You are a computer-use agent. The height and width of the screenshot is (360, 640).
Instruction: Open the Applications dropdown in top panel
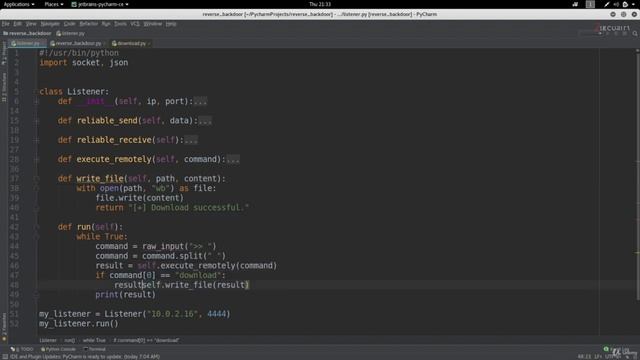pos(18,4)
